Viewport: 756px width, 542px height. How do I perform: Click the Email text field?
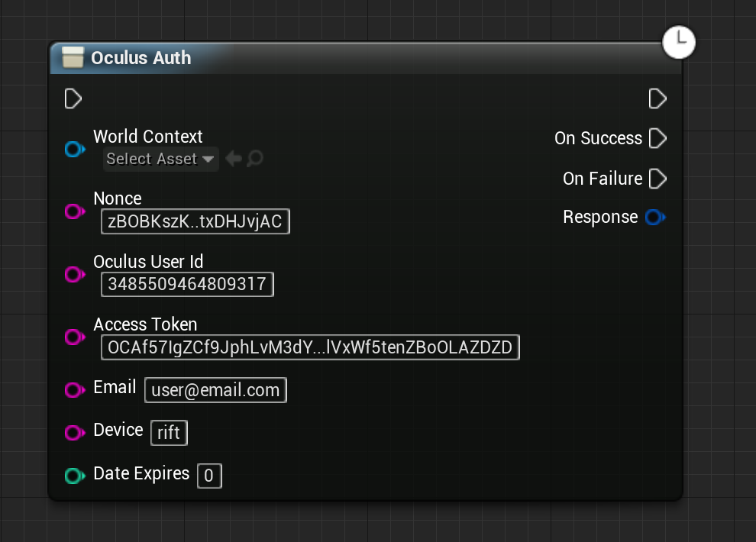(x=215, y=390)
